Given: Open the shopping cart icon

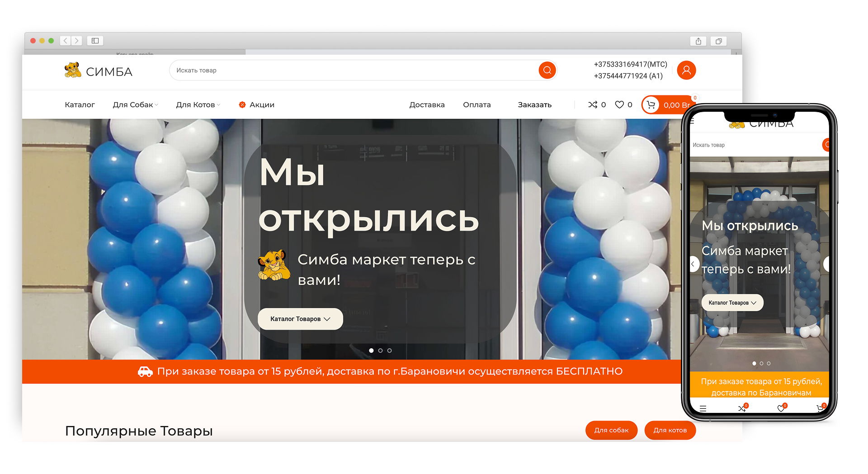Looking at the screenshot, I should (651, 105).
